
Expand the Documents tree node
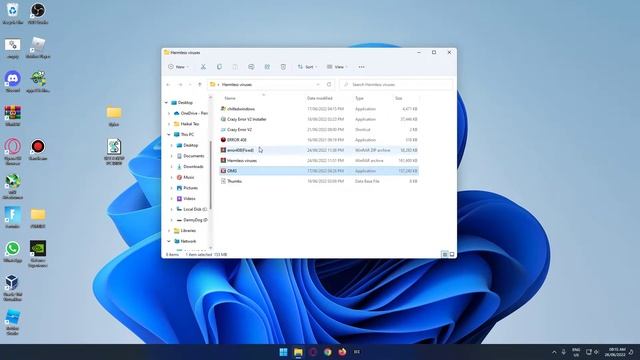coord(171,156)
